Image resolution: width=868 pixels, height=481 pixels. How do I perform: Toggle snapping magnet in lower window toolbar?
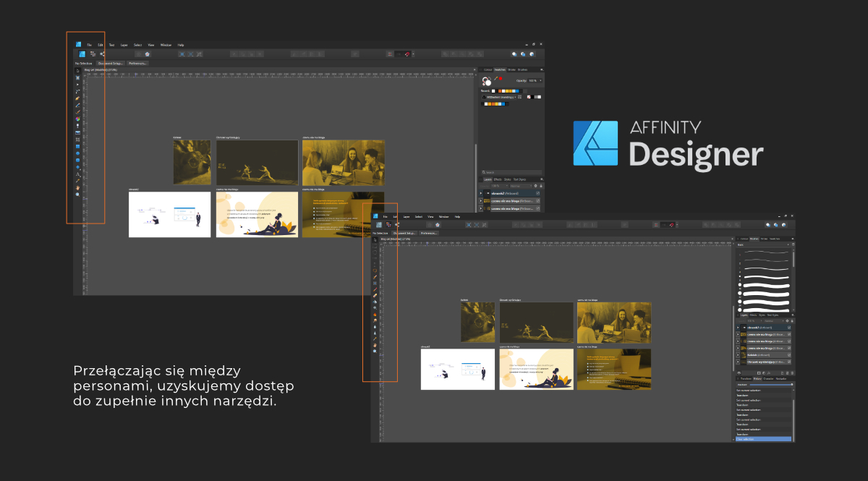point(672,224)
